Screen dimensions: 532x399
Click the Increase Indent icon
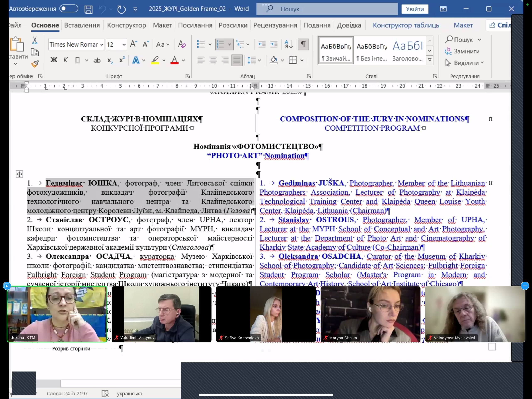point(274,44)
